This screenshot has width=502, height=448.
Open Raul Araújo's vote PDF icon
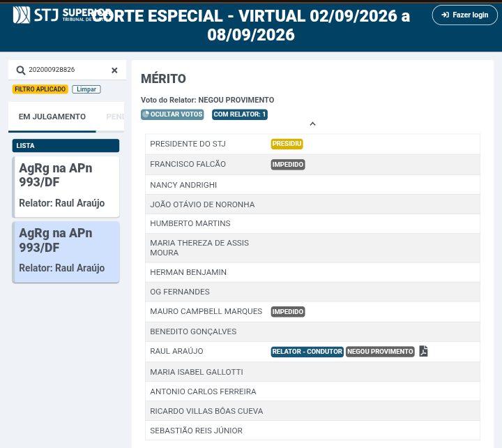[423, 351]
